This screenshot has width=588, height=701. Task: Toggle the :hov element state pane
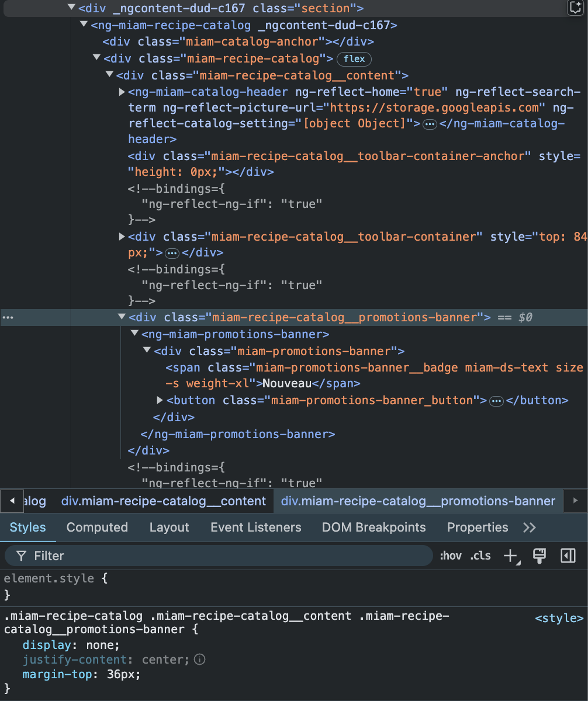tap(450, 556)
